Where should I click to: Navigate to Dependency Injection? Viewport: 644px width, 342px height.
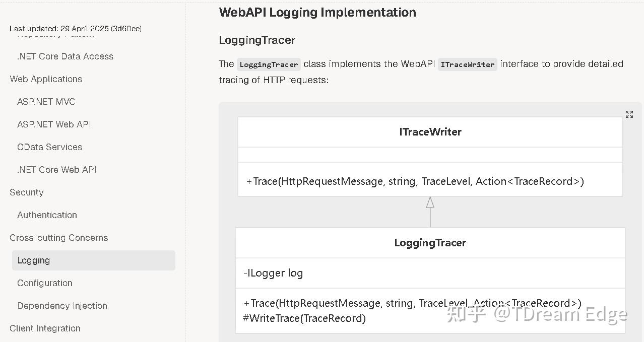coord(62,306)
